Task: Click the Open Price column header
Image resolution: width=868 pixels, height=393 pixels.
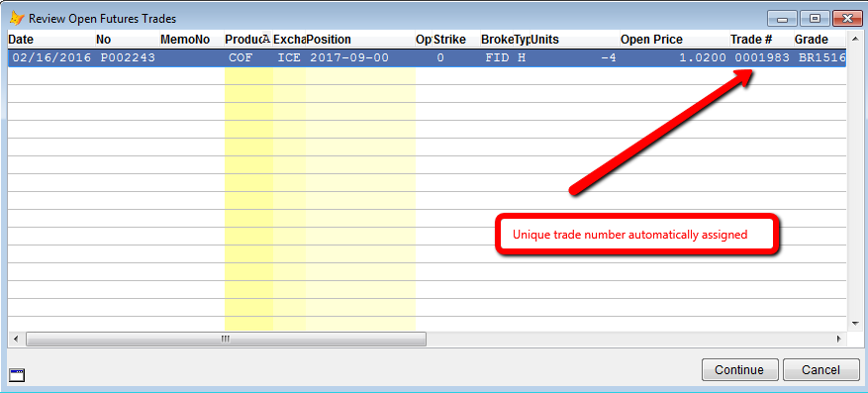Action: (x=674, y=40)
